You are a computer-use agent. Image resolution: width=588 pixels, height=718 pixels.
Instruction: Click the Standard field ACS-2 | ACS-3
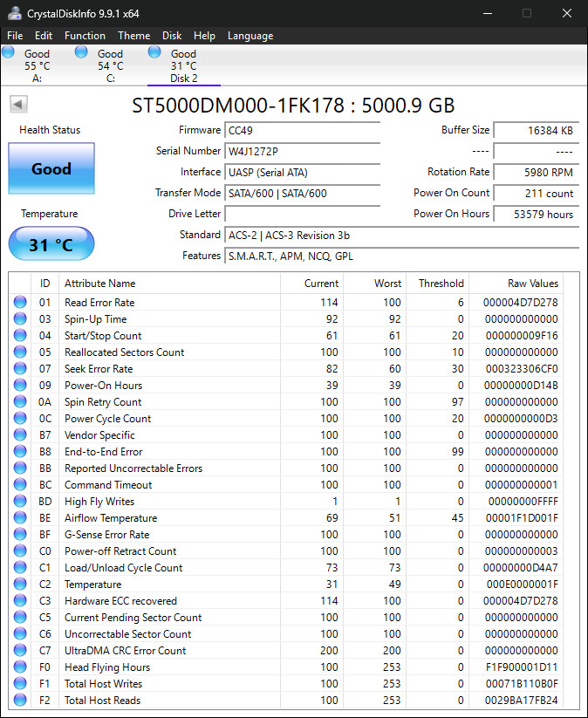pos(401,235)
